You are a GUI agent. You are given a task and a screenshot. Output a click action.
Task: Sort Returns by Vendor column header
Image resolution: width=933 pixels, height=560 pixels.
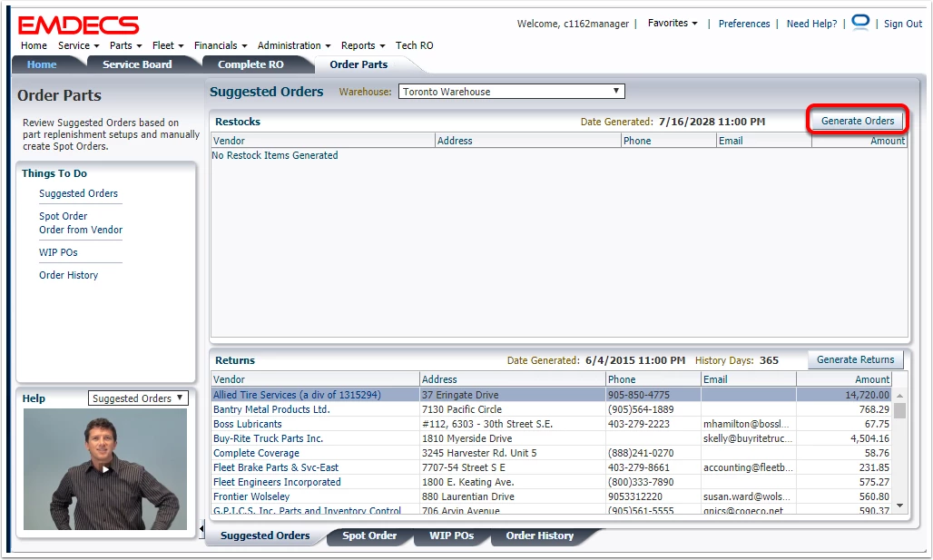(315, 379)
